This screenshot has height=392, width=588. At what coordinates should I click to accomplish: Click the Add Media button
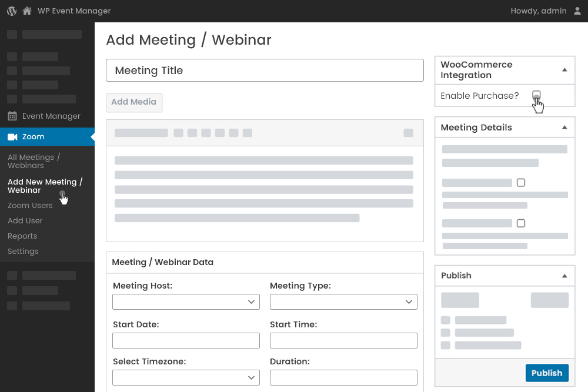click(x=134, y=102)
